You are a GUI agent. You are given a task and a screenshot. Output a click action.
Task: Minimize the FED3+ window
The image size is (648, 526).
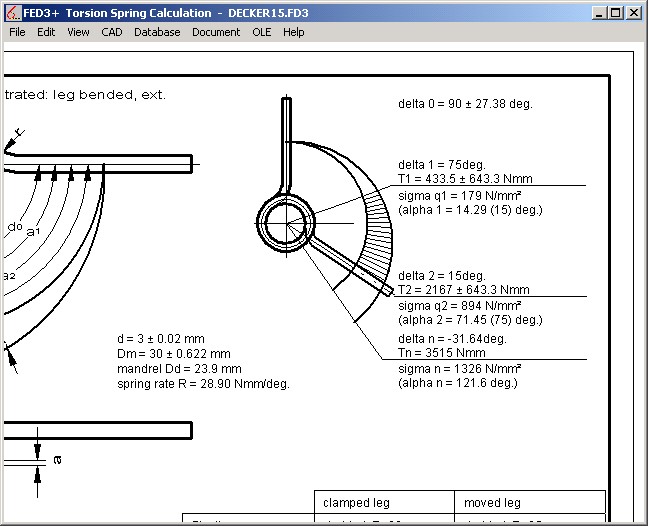[600, 13]
